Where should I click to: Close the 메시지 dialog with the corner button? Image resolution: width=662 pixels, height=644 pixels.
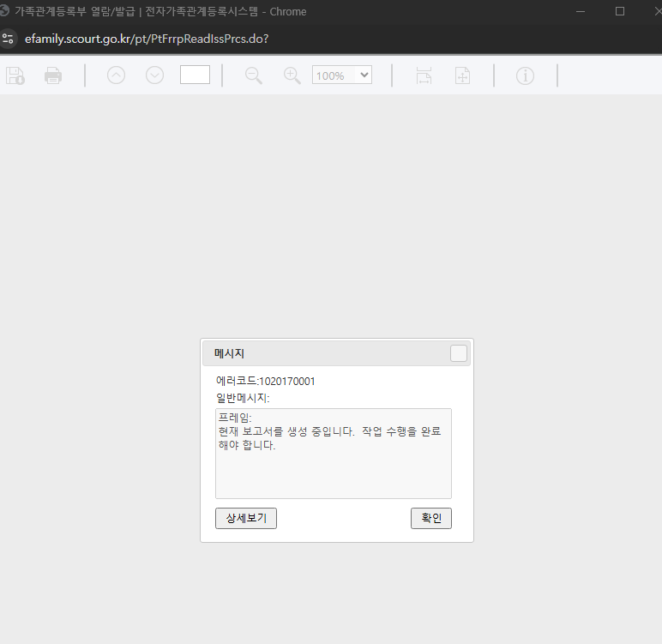(459, 353)
